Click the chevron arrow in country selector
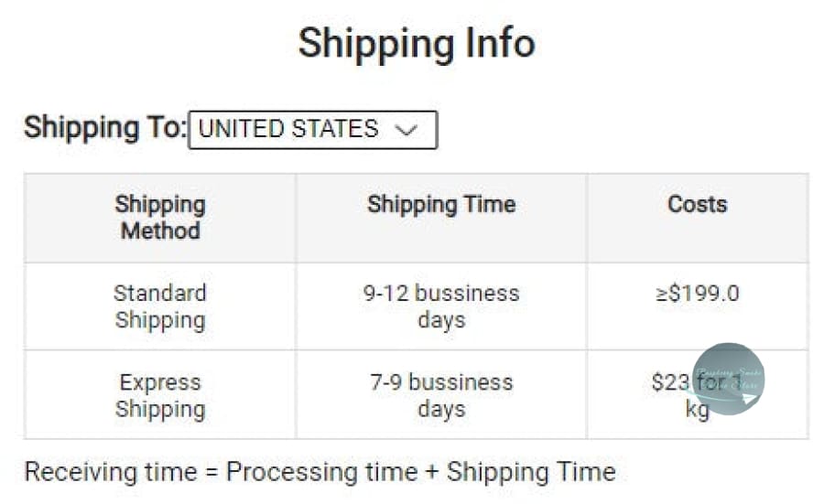 [405, 130]
